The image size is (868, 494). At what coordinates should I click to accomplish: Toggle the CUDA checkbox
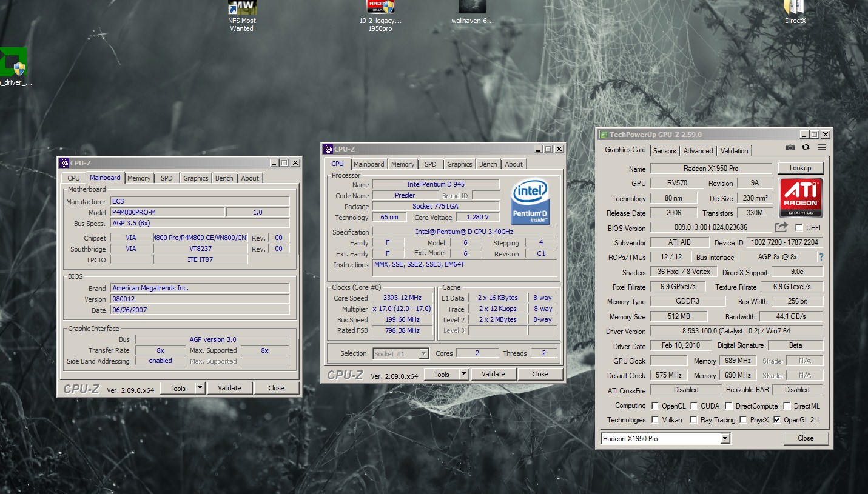(694, 406)
